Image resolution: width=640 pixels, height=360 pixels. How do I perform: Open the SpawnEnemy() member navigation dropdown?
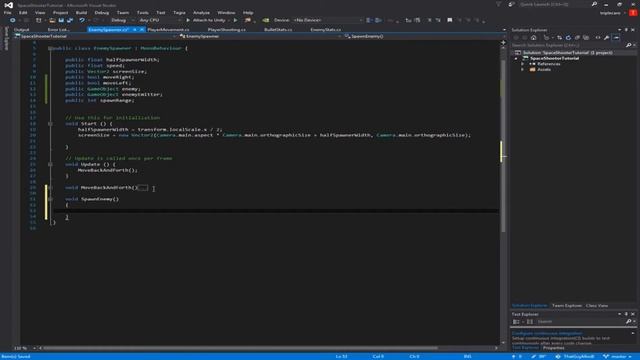[x=421, y=36]
